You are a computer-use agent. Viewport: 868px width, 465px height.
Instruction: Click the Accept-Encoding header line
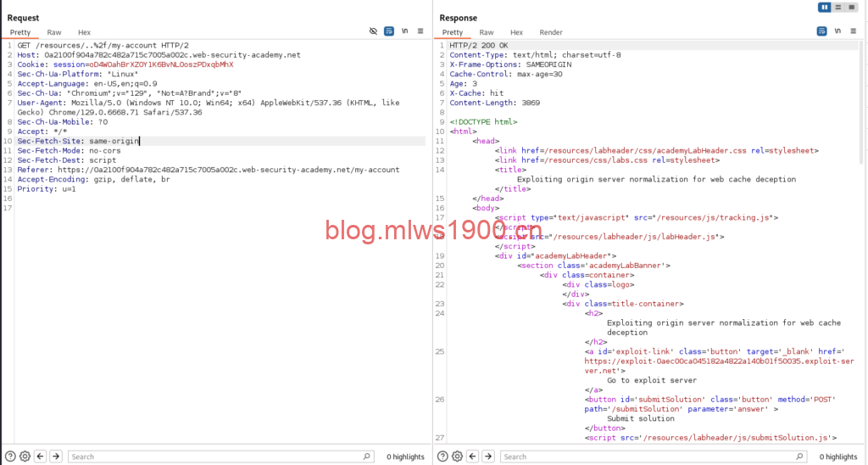(93, 180)
